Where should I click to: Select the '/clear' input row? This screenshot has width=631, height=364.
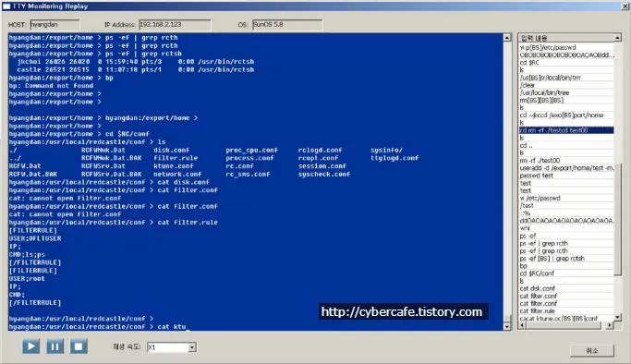pyautogui.click(x=566, y=85)
